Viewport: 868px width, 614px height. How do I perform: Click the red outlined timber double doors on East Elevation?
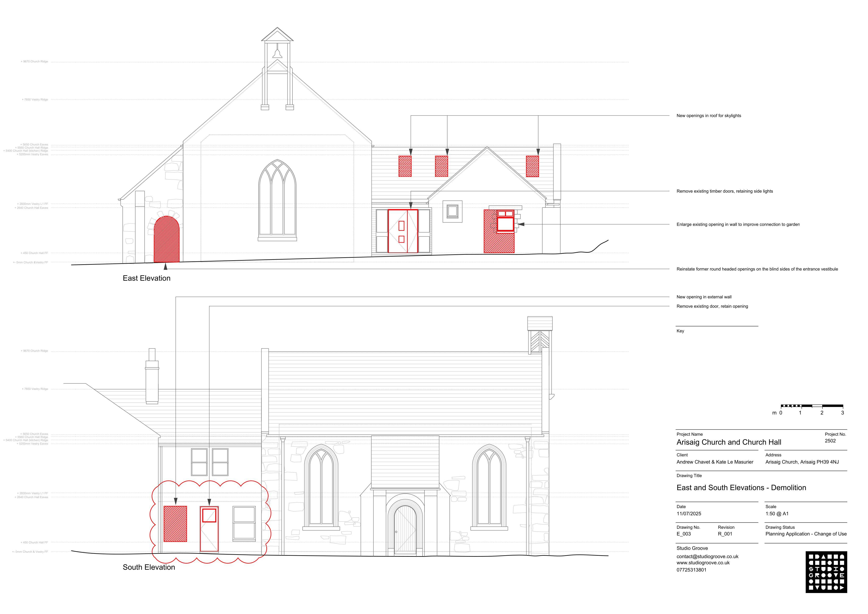point(403,231)
